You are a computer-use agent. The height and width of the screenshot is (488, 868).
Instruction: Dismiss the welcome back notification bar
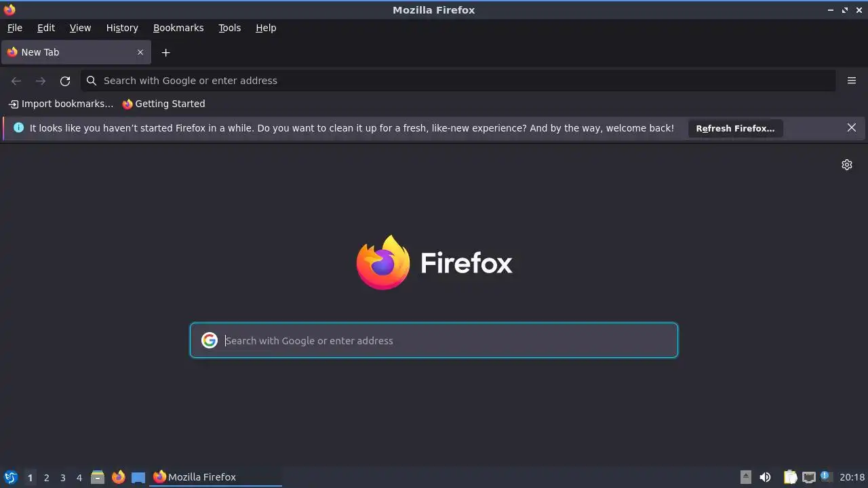852,127
